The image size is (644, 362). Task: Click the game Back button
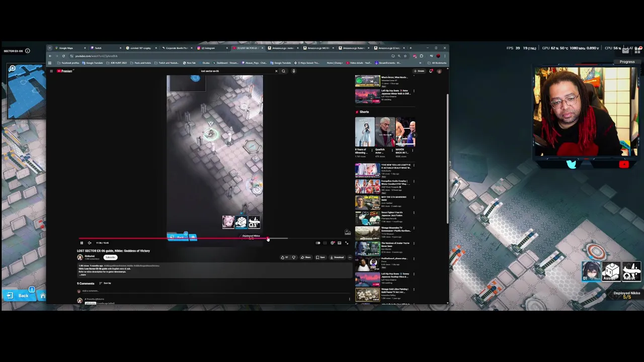pos(19,296)
